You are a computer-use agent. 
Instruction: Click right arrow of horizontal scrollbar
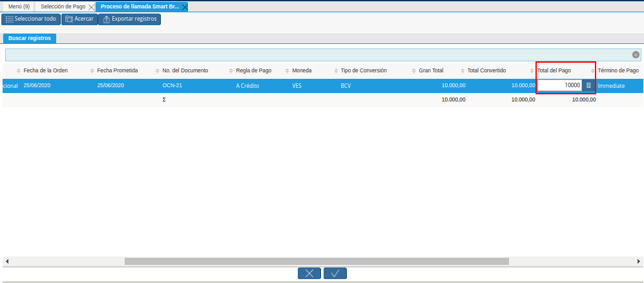638,261
